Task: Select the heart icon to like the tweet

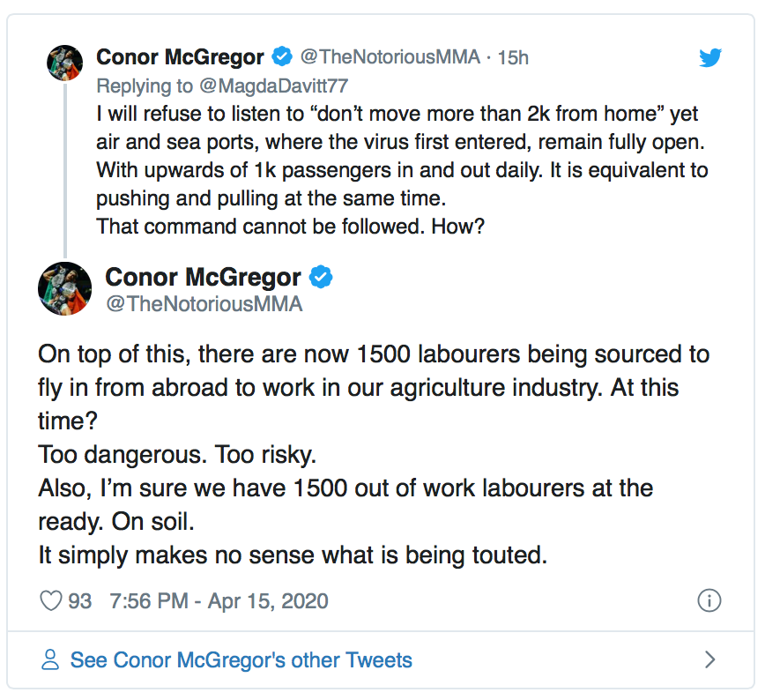Action: coord(50,600)
